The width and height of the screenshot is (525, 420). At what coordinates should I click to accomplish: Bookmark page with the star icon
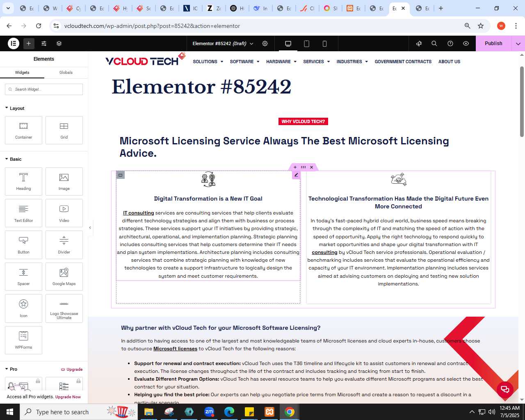coord(481,26)
